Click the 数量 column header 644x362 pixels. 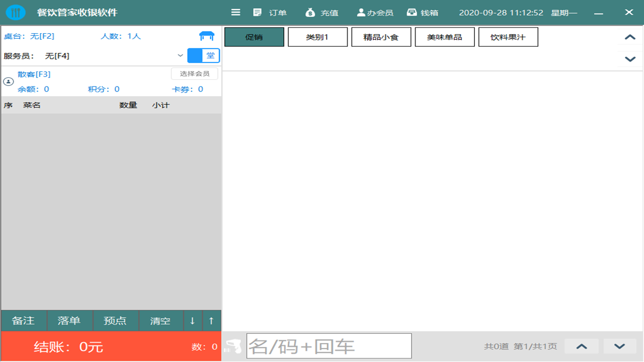pos(128,105)
